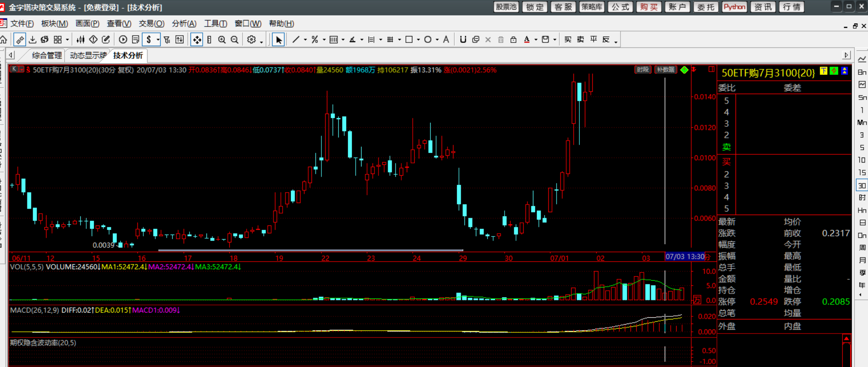Switch to the 综合管理 tab
868x367 pixels.
(47, 55)
